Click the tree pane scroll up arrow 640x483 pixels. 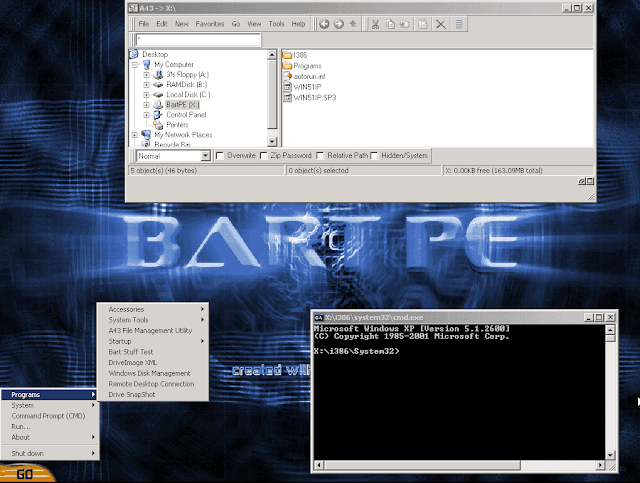click(x=272, y=55)
